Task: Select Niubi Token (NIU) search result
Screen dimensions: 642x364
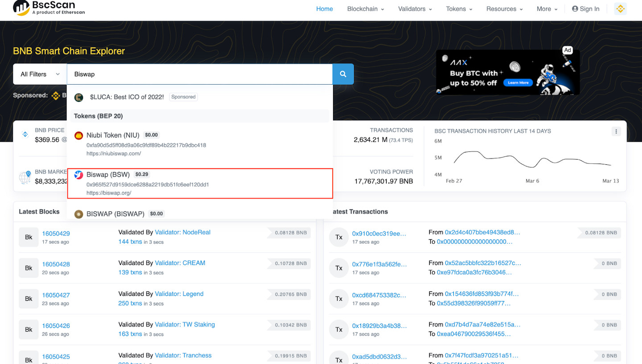Action: tap(200, 144)
